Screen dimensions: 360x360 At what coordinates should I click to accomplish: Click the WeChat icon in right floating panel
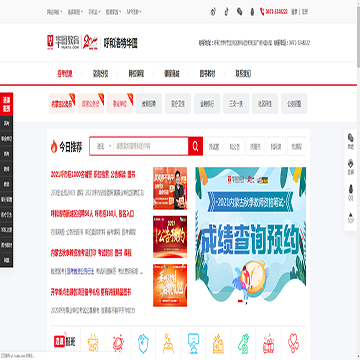(351, 138)
